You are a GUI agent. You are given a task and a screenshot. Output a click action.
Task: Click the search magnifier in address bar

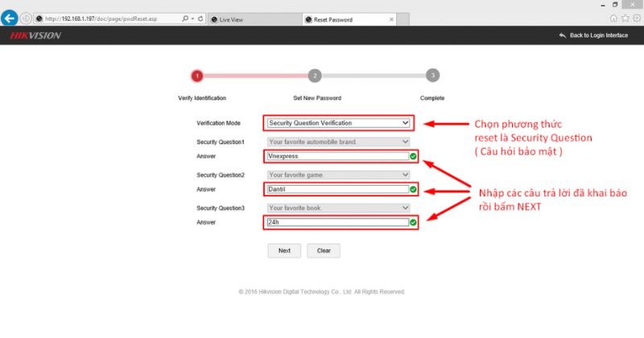tap(184, 18)
